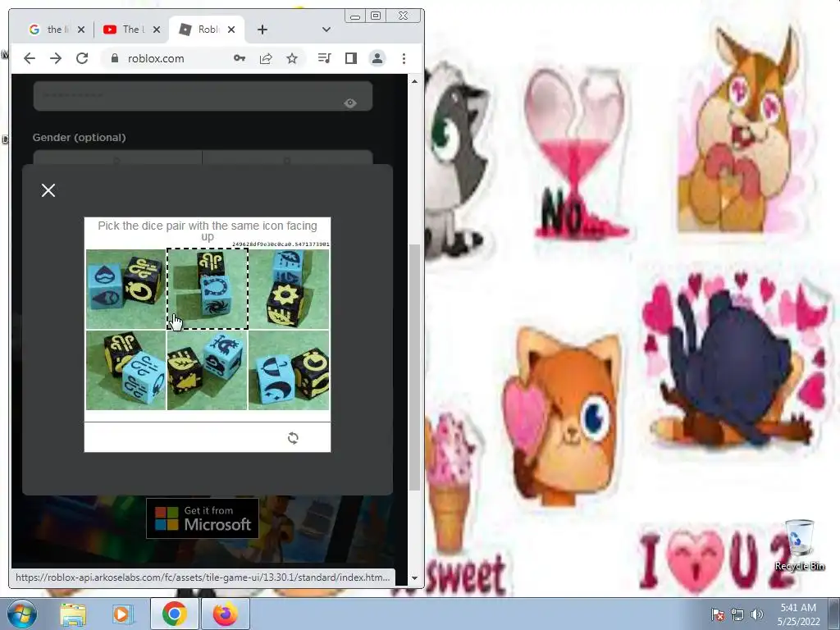Open tab search chevron
Viewport: 840px width, 630px height.
[326, 30]
